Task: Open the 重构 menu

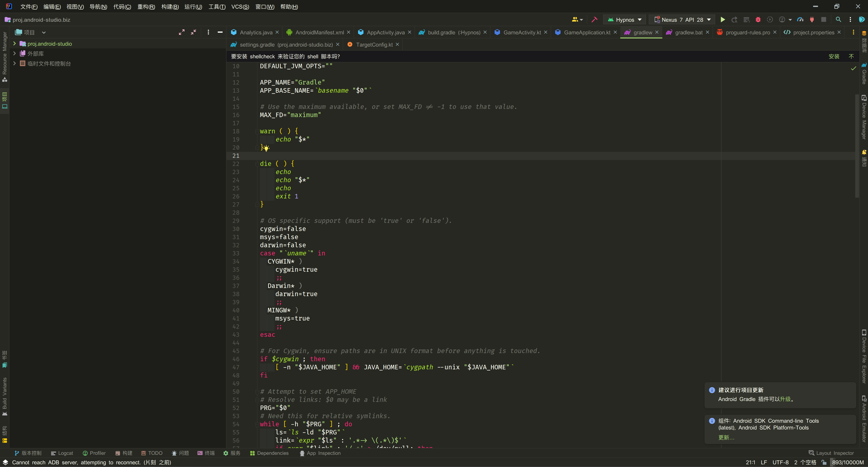Action: tap(146, 7)
